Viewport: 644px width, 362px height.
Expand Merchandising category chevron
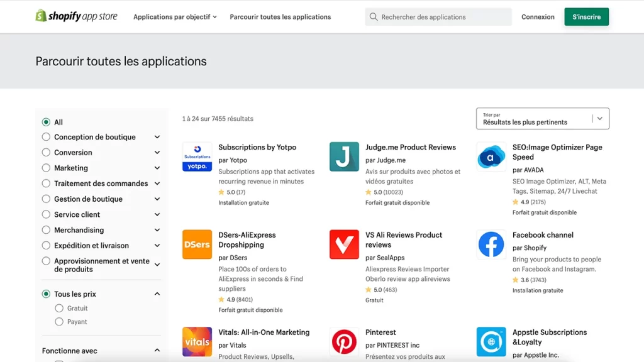coord(157,230)
